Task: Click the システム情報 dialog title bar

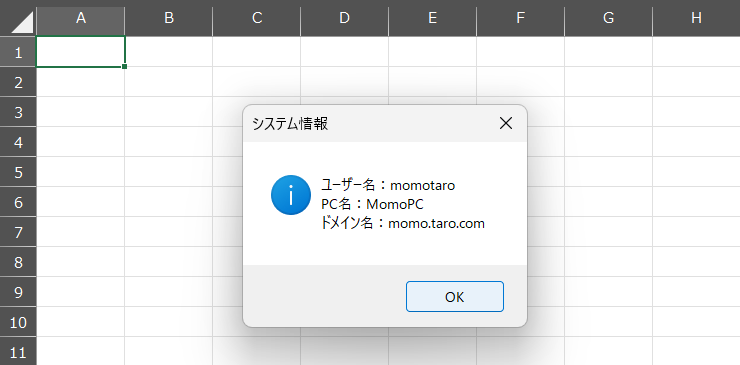Action: point(368,124)
